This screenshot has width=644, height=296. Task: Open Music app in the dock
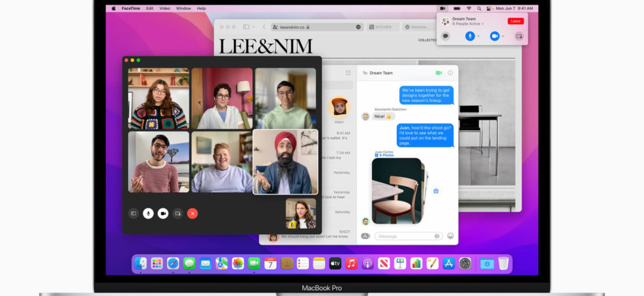(351, 263)
